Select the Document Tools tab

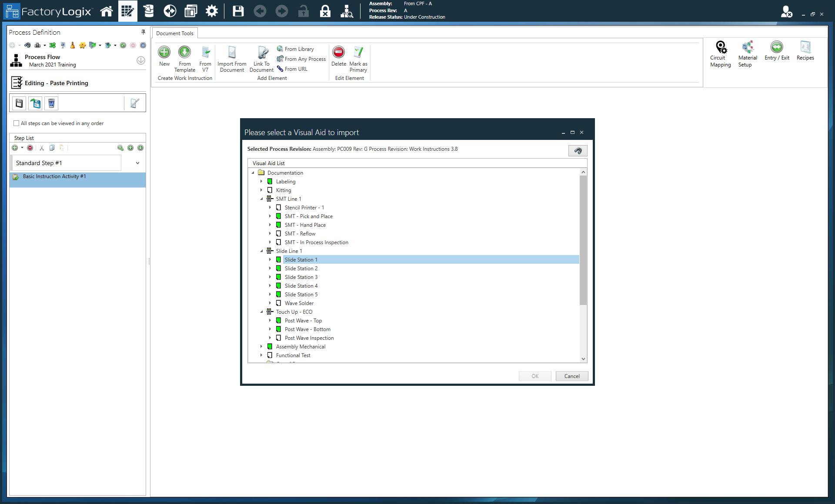click(x=174, y=33)
